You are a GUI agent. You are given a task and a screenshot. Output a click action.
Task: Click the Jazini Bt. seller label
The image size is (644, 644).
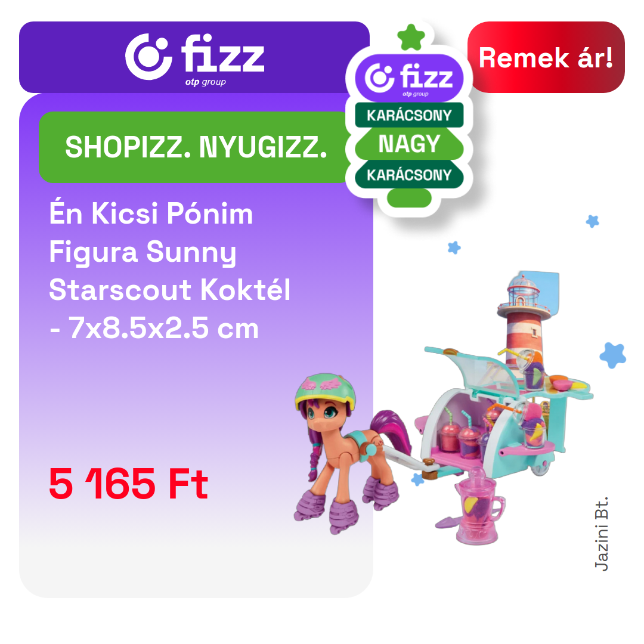(x=601, y=534)
